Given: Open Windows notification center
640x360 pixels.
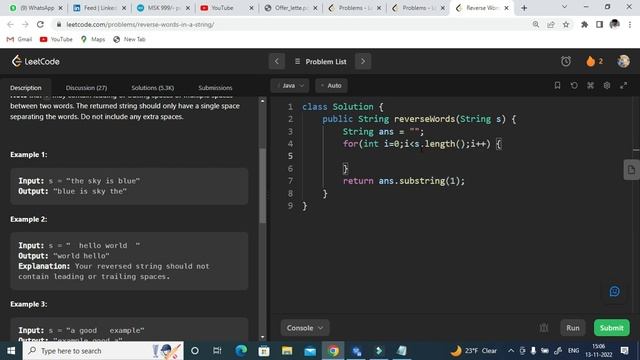Looking at the screenshot, I should (x=624, y=351).
